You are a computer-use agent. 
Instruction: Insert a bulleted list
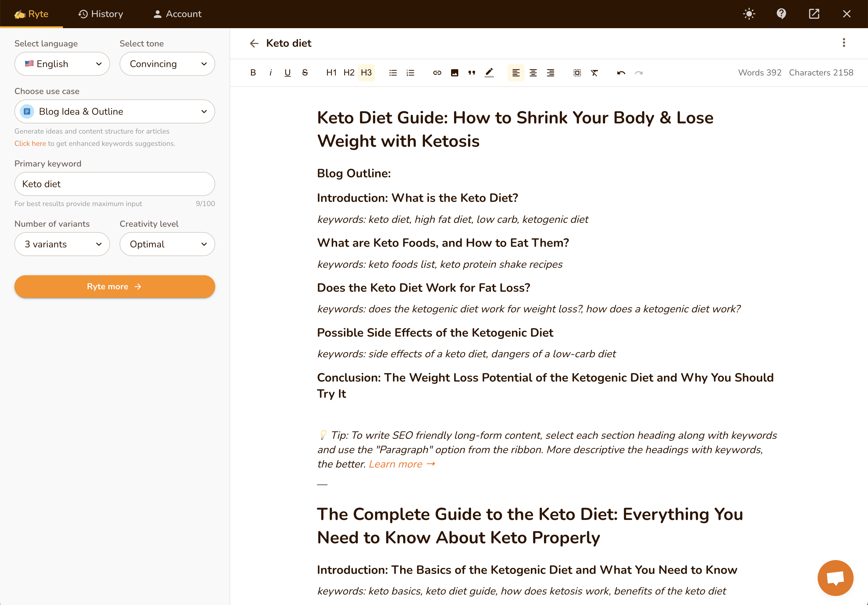pos(393,72)
